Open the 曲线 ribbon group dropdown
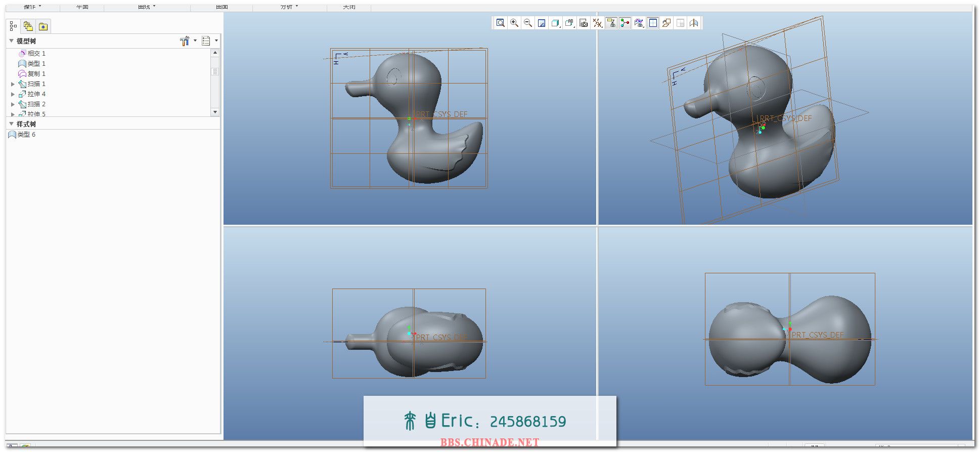Viewport: 980px width, 452px height. [x=154, y=7]
